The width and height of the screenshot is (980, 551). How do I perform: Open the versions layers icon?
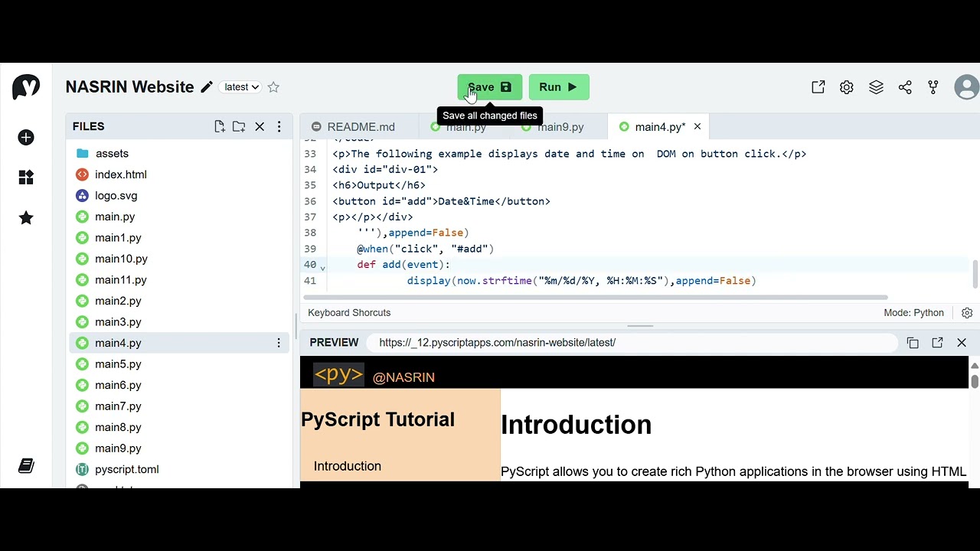tap(876, 87)
